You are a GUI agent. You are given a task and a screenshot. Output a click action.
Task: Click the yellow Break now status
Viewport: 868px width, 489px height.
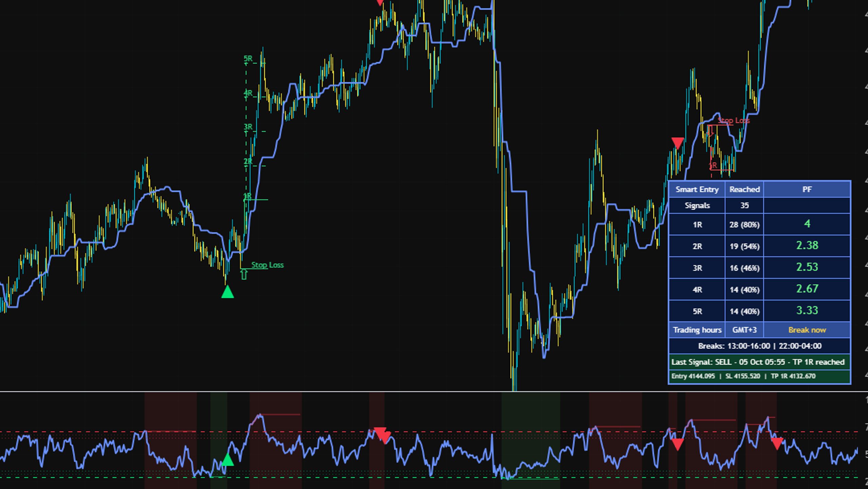click(x=807, y=330)
